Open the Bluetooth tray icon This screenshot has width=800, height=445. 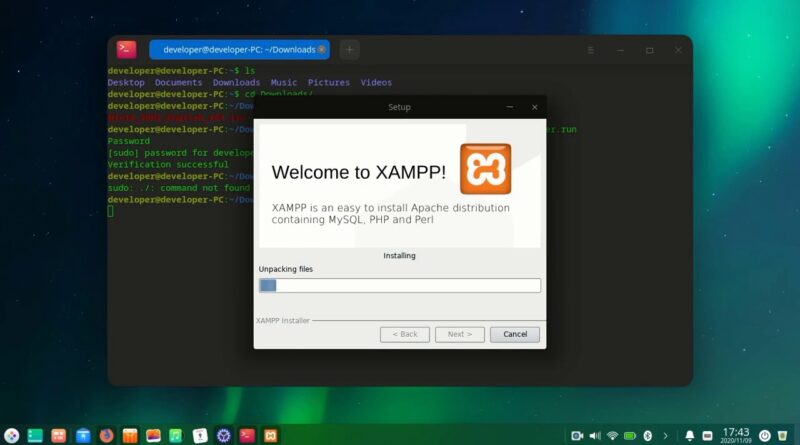pyautogui.click(x=647, y=436)
